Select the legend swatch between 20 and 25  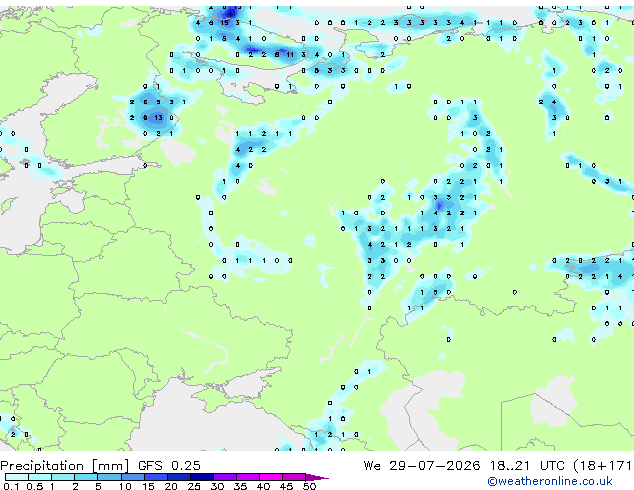[x=179, y=477]
